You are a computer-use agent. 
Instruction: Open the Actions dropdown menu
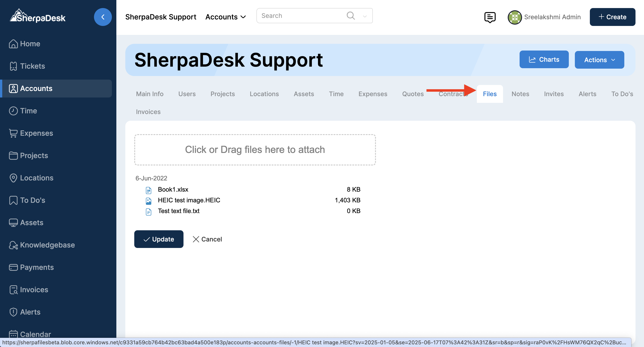point(599,60)
